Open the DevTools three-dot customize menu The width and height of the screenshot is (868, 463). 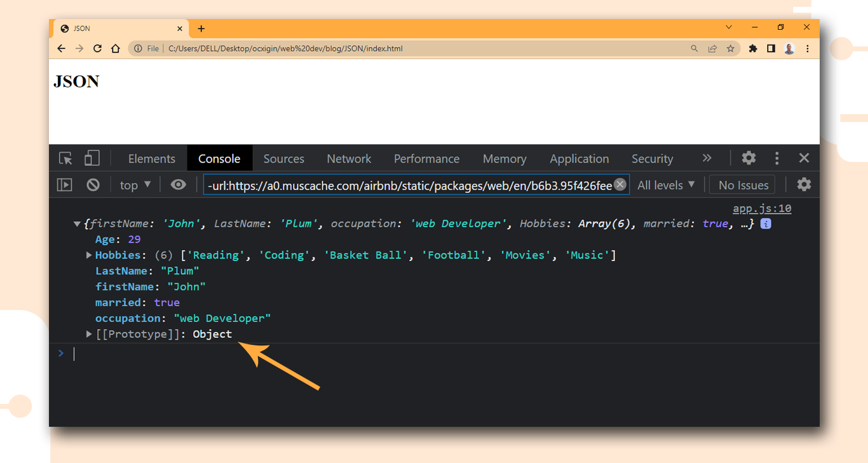pyautogui.click(x=776, y=158)
